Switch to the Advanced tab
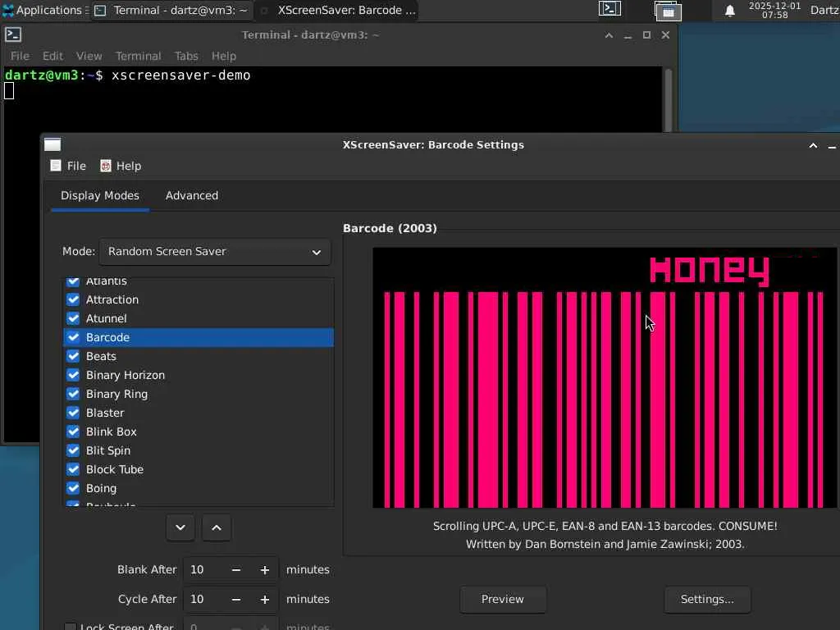The height and width of the screenshot is (630, 840). click(x=192, y=195)
